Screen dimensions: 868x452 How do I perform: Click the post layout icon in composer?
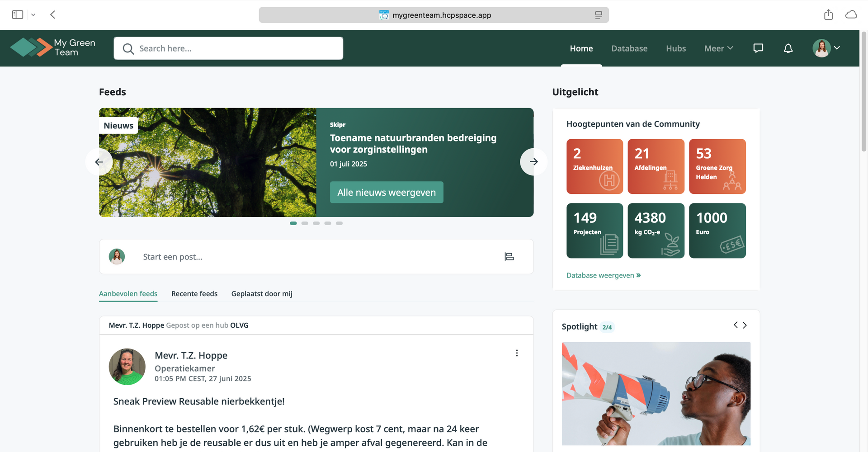point(509,257)
